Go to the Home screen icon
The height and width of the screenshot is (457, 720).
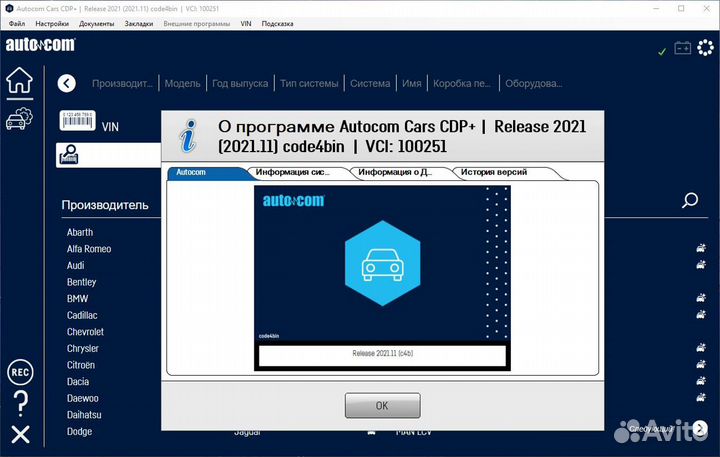(19, 80)
